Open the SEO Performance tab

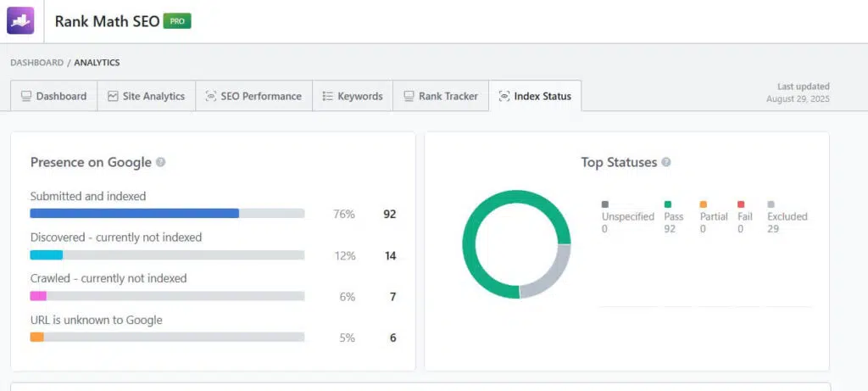click(x=253, y=96)
